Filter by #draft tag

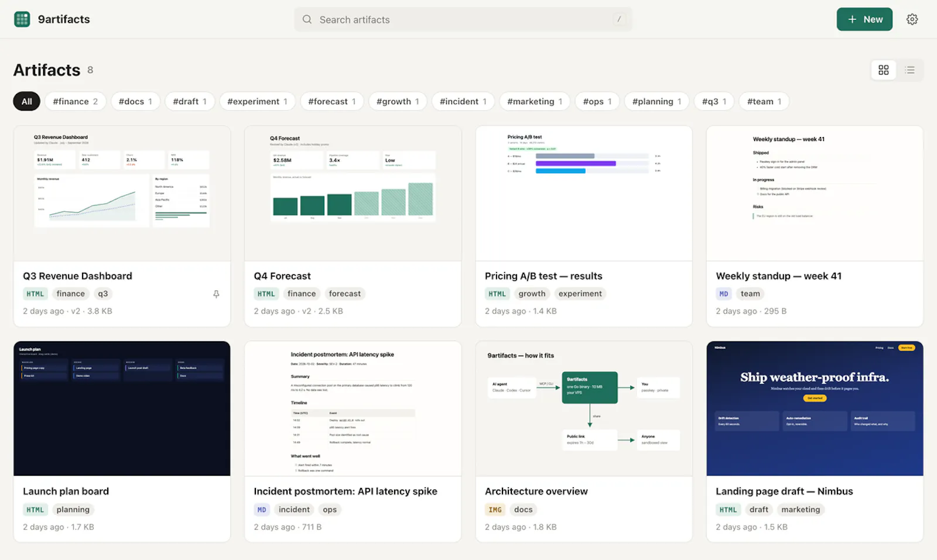(190, 101)
